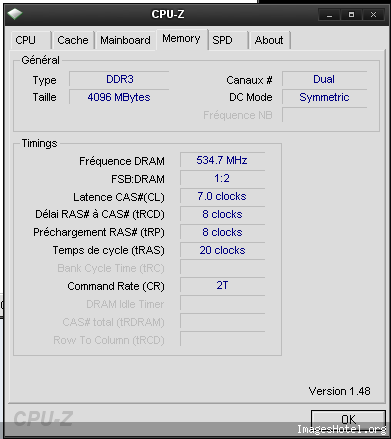Click the 534.7 MHz DRAM frequency value
The height and width of the screenshot is (439, 391).
pyautogui.click(x=222, y=160)
